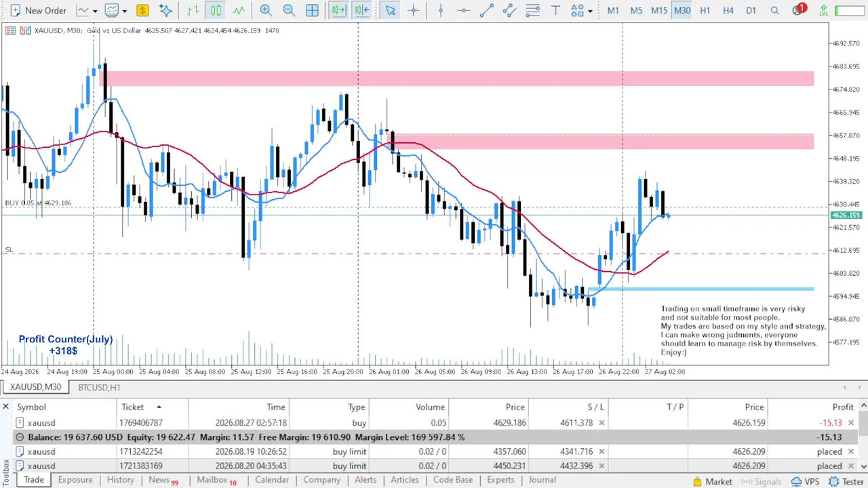Open the Exposure tab
Image resolution: width=868 pixels, height=488 pixels.
click(75, 480)
